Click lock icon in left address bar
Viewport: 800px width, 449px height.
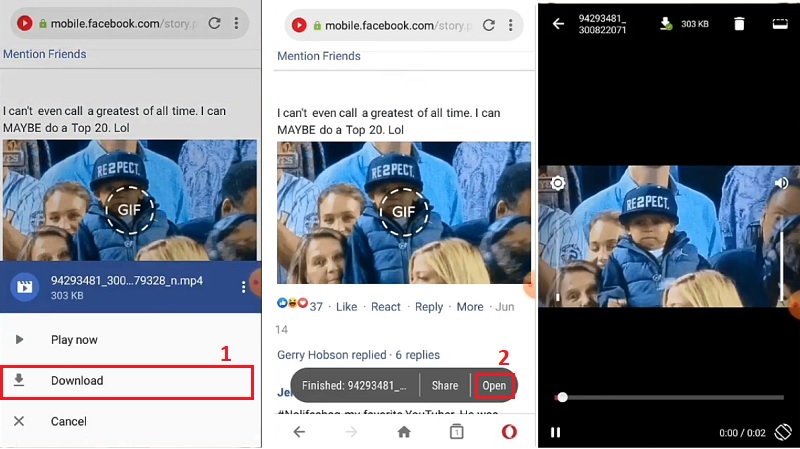point(43,23)
